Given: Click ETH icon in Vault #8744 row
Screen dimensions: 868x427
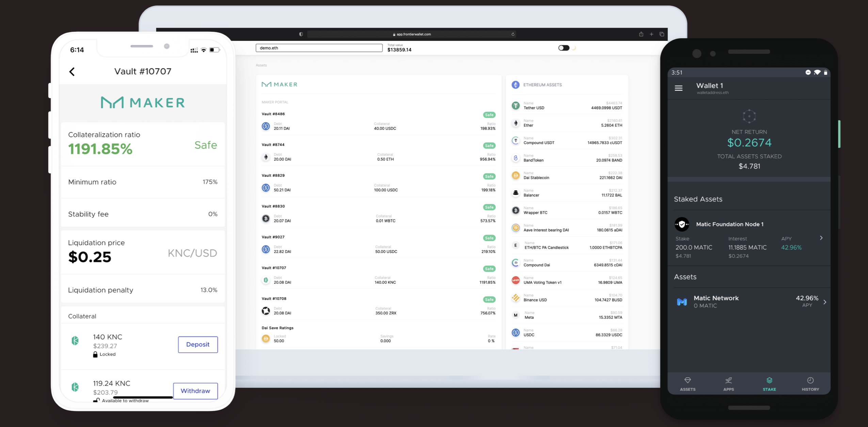Looking at the screenshot, I should [266, 157].
